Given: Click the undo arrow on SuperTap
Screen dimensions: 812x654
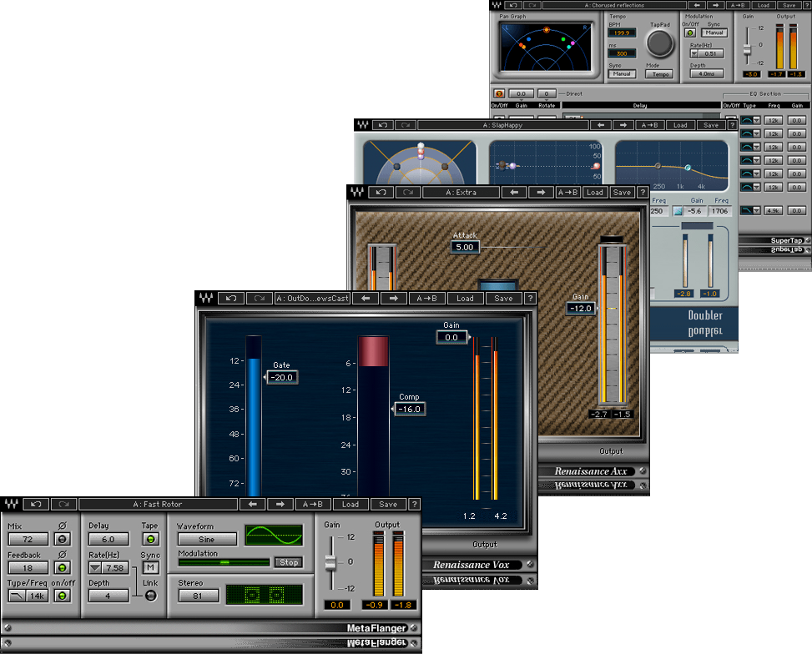Looking at the screenshot, I should [x=512, y=6].
